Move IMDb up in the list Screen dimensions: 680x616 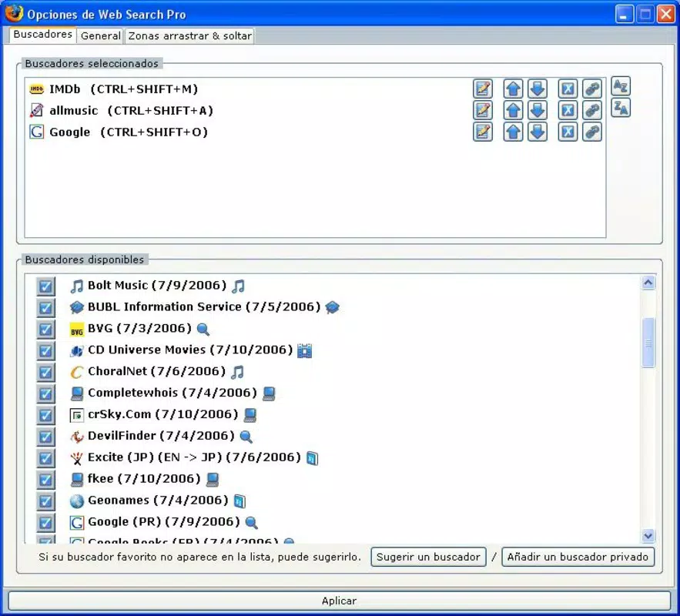coord(513,89)
